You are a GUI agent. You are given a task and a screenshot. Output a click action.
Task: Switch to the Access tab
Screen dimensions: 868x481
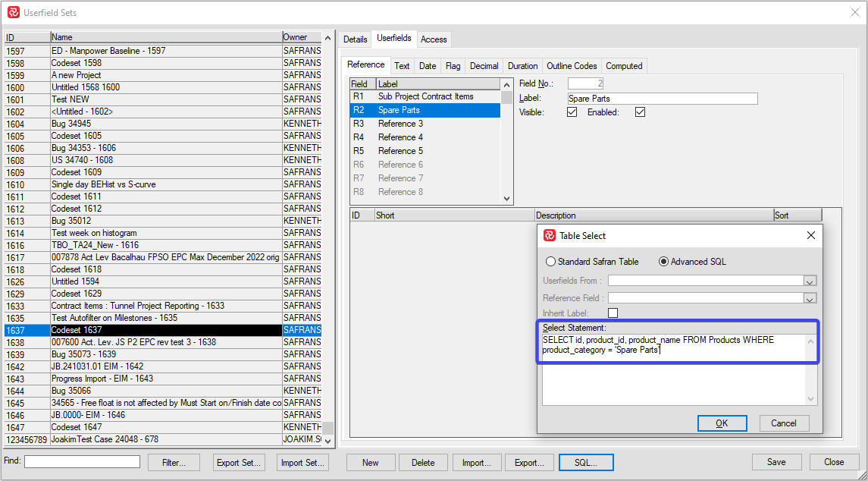434,39
